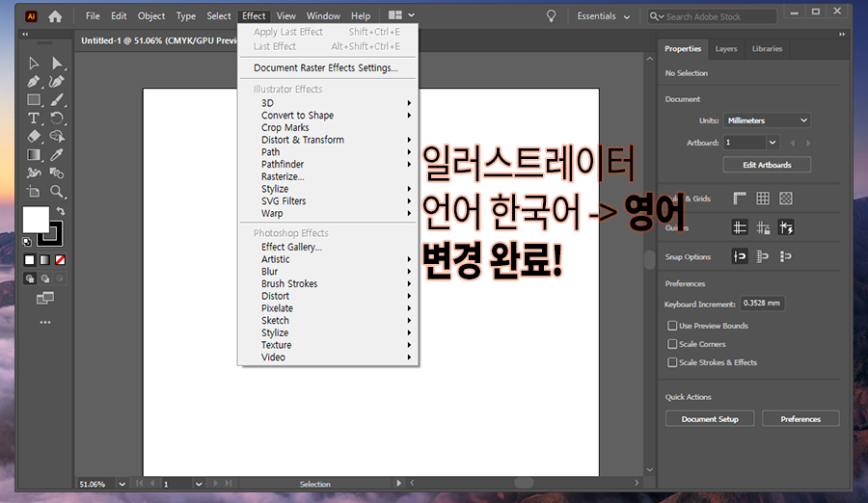The height and width of the screenshot is (503, 868).
Task: Click the white Fill color swatch
Action: 36,220
